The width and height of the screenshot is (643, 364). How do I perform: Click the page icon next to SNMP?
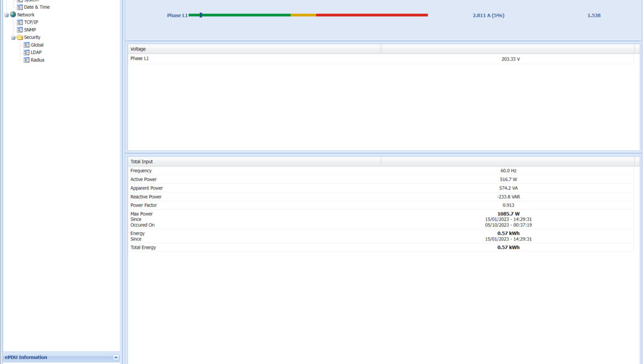pyautogui.click(x=20, y=30)
